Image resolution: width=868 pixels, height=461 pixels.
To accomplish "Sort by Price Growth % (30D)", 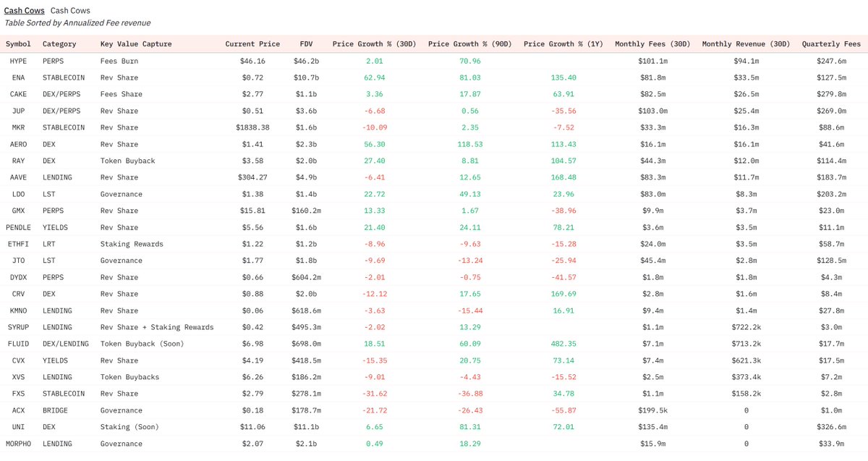I will [x=375, y=43].
